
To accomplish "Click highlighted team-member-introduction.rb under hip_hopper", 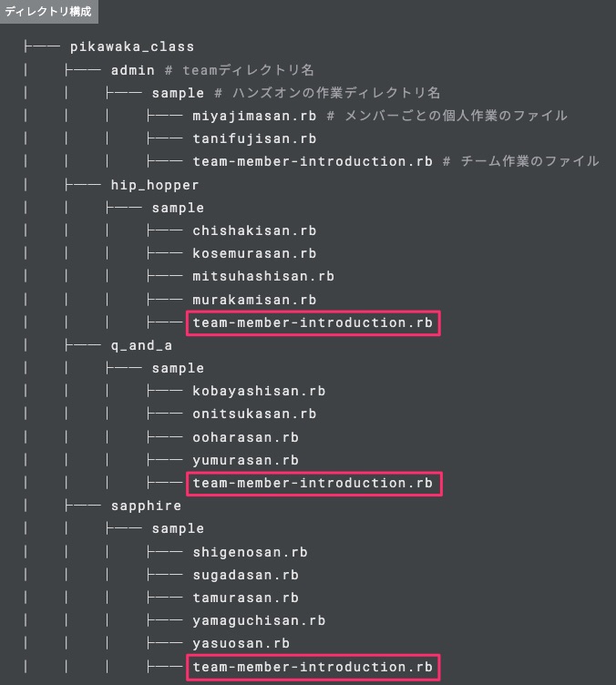I will (313, 322).
